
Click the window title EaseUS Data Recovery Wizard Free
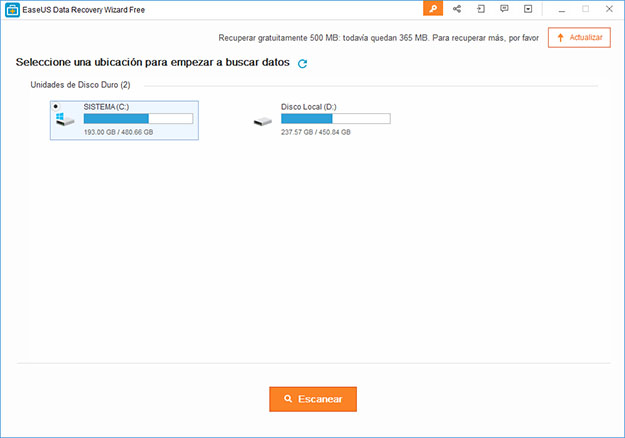click(x=84, y=10)
